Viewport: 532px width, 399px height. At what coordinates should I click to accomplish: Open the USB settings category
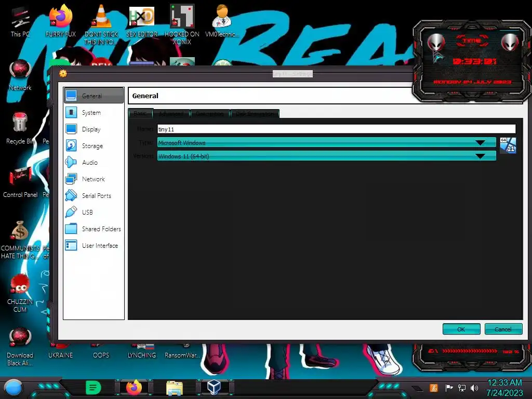tap(94, 212)
